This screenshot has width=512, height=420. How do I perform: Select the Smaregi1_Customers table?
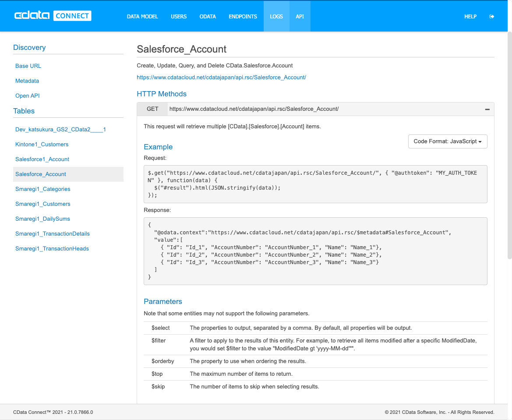click(43, 204)
